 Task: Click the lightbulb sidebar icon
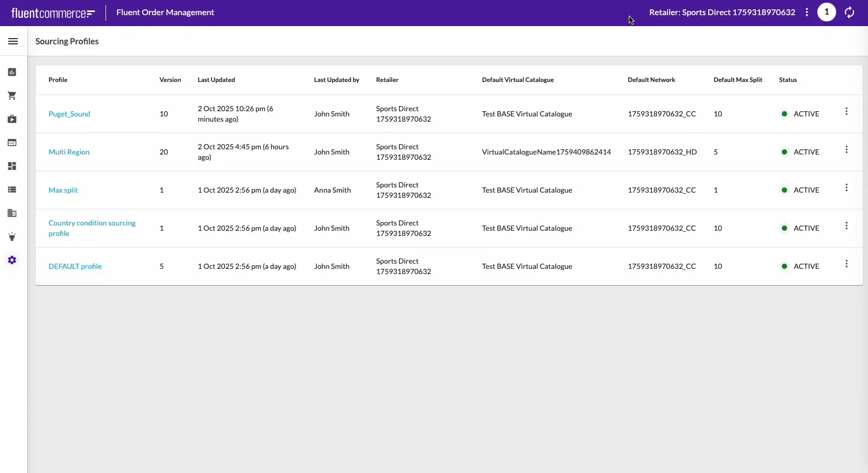pyautogui.click(x=12, y=236)
